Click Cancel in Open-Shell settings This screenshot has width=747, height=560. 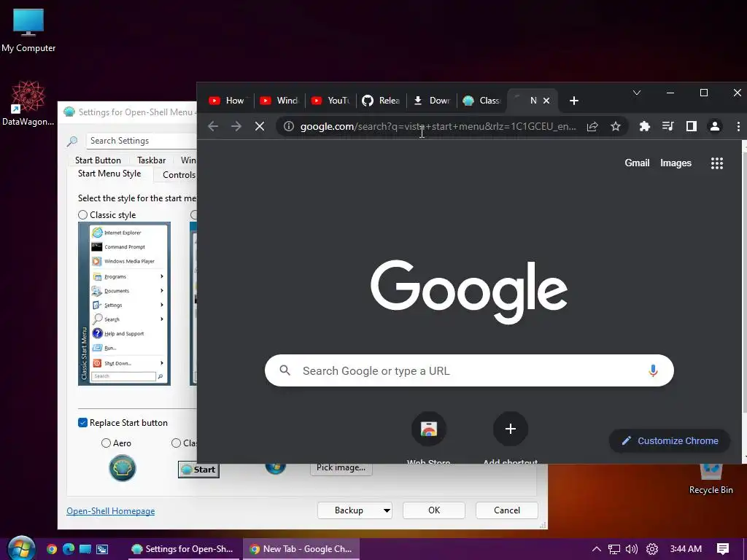[507, 510]
